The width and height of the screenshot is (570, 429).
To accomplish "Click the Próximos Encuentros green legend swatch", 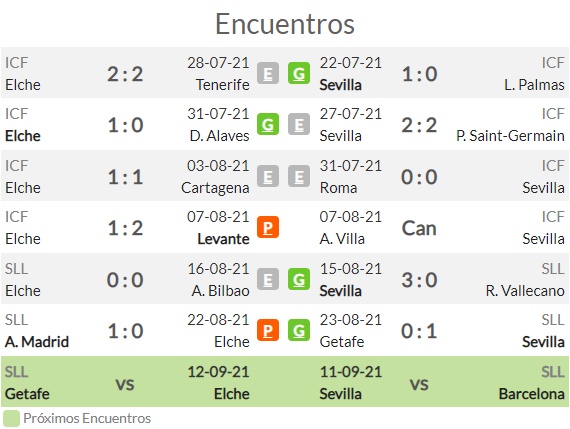I will pyautogui.click(x=11, y=418).
